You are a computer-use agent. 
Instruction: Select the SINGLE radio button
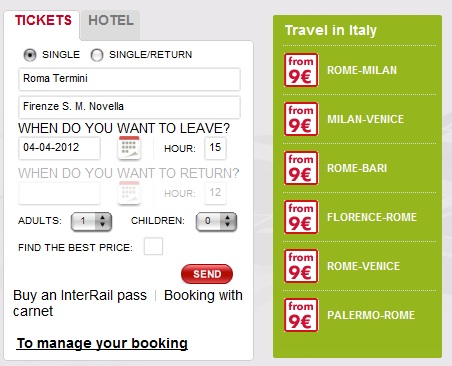click(30, 55)
